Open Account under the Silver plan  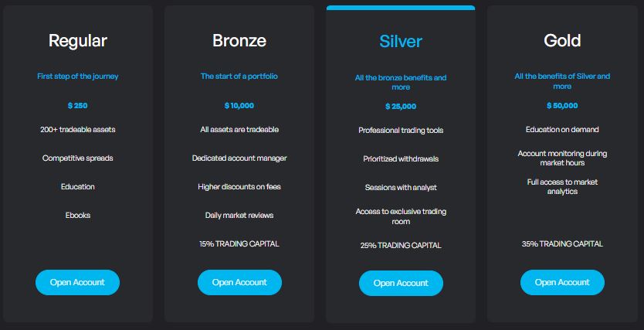tap(401, 283)
